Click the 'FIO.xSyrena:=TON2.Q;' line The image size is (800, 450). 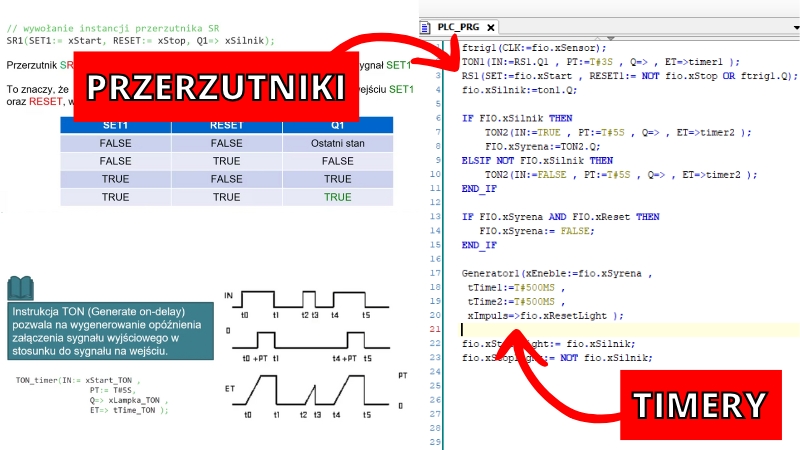point(542,146)
